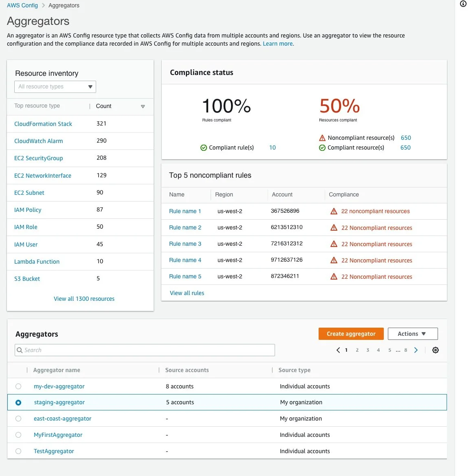Click Create aggregator button

pos(351,334)
